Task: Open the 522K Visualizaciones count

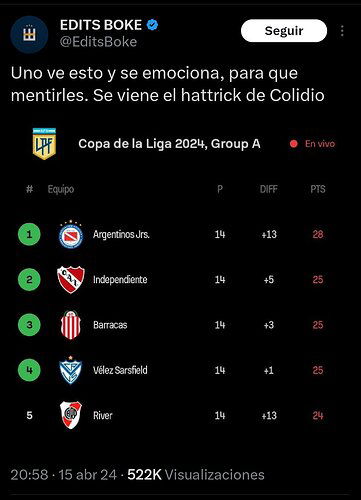Action: (196, 475)
